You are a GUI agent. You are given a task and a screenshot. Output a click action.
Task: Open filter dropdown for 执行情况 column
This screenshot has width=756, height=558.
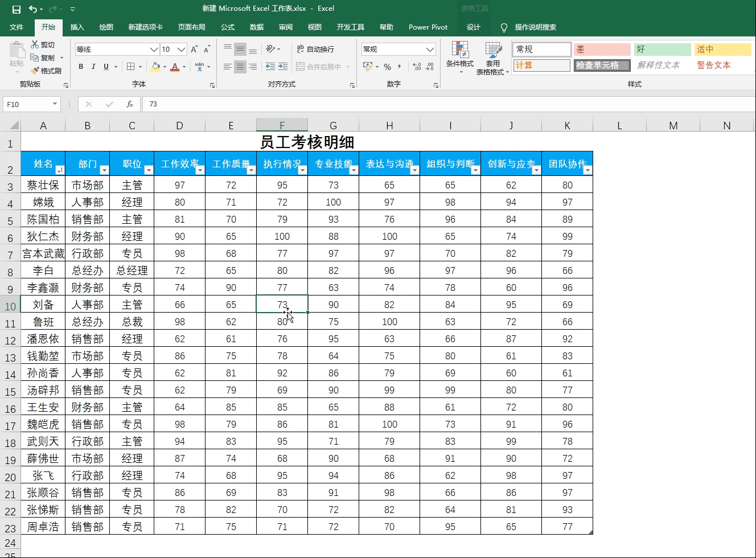(302, 170)
